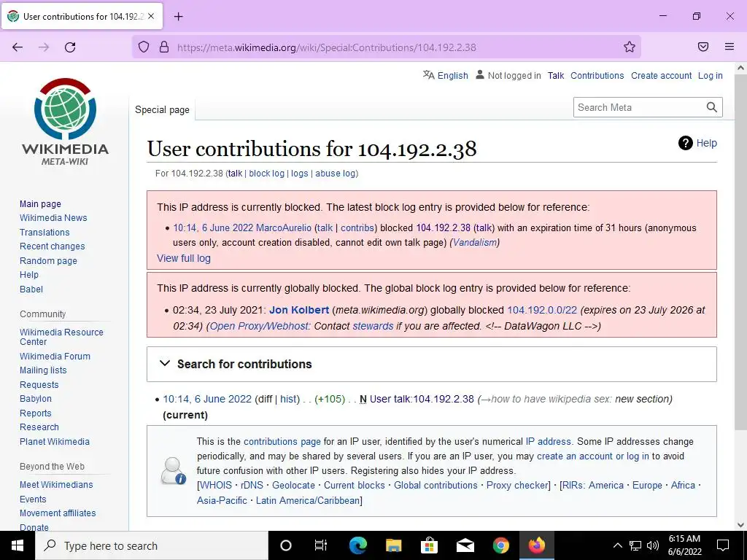Go to Main page in sidebar
The image size is (747, 560).
40,204
